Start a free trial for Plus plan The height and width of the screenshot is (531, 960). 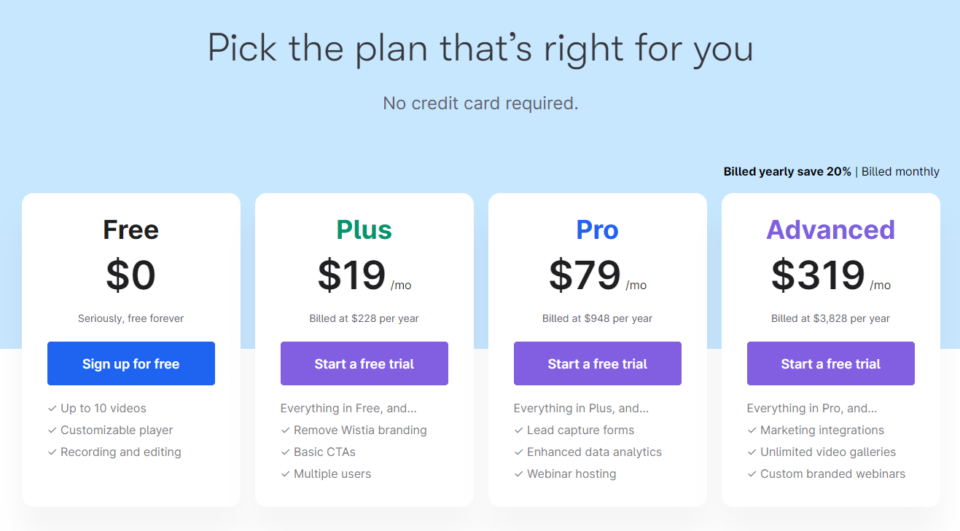(364, 363)
